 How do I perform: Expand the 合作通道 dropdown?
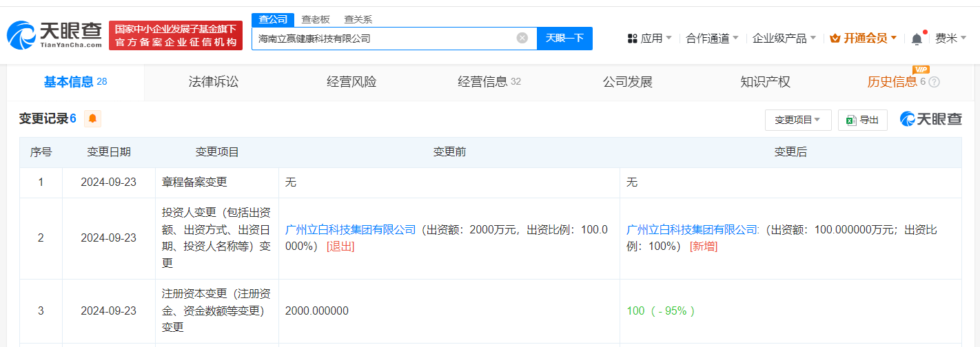[x=713, y=39]
